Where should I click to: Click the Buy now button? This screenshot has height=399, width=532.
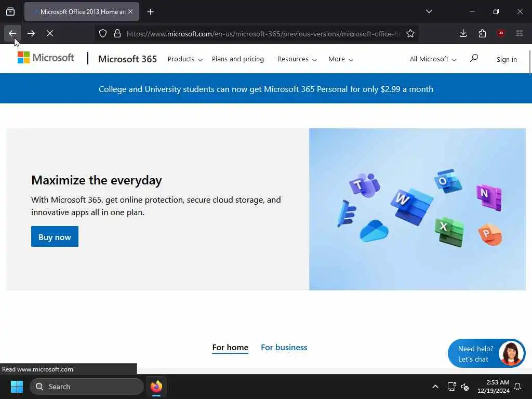pyautogui.click(x=55, y=236)
